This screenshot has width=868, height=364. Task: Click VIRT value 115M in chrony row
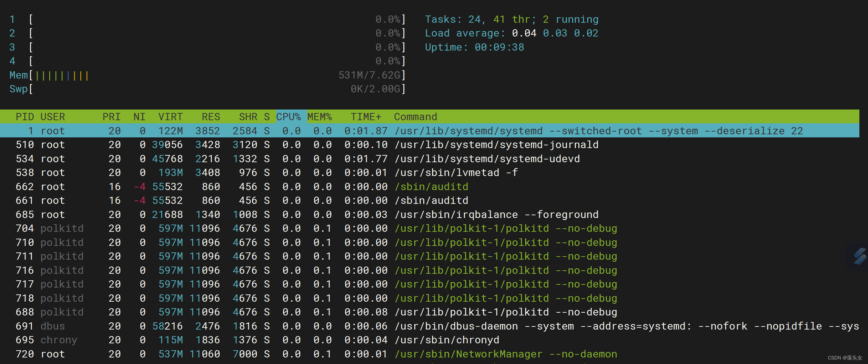170,340
